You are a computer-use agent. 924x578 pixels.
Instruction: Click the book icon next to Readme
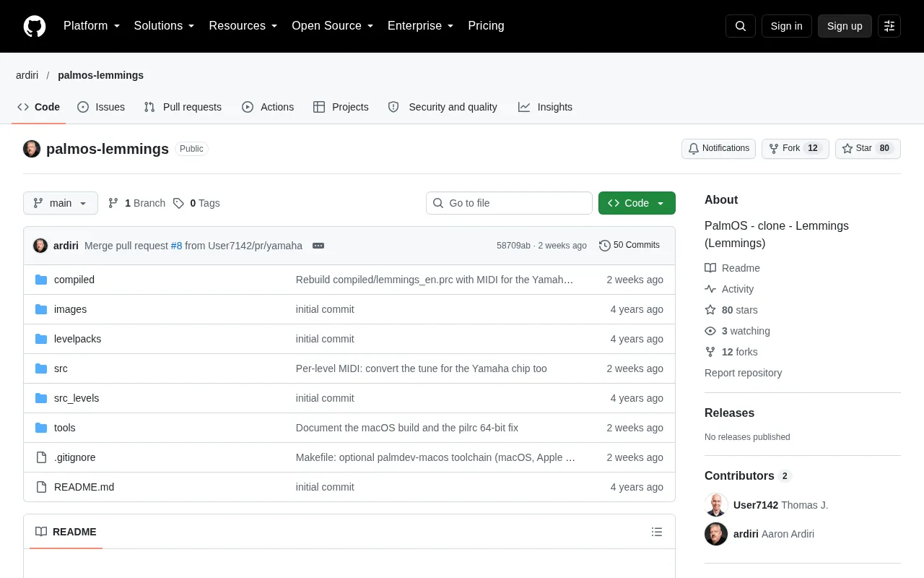(710, 268)
